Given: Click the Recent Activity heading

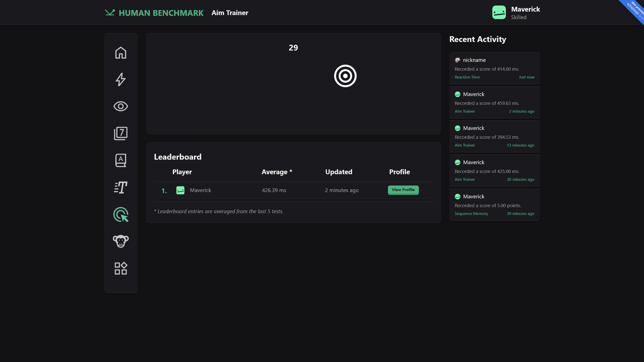Looking at the screenshot, I should click(x=477, y=39).
